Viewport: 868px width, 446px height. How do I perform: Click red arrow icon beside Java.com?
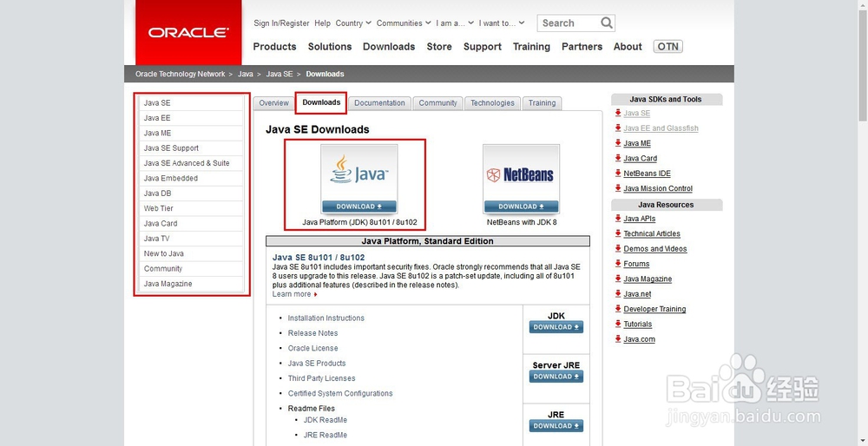pyautogui.click(x=618, y=338)
